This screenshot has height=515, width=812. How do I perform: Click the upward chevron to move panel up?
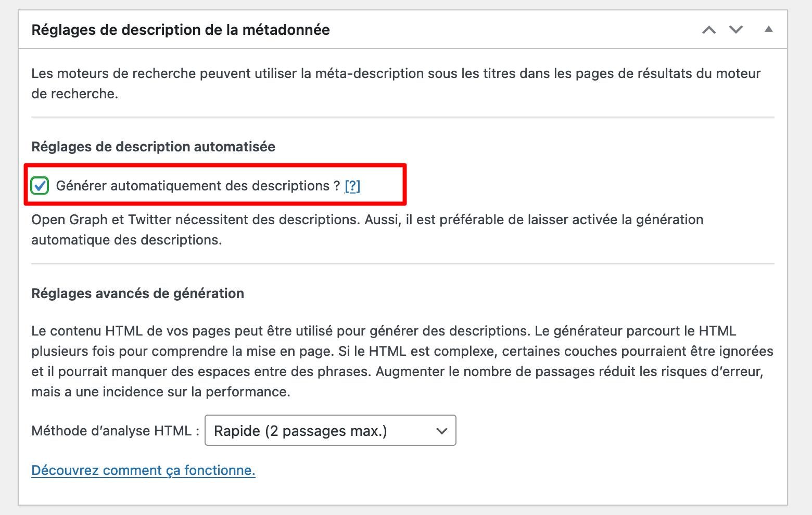point(708,30)
